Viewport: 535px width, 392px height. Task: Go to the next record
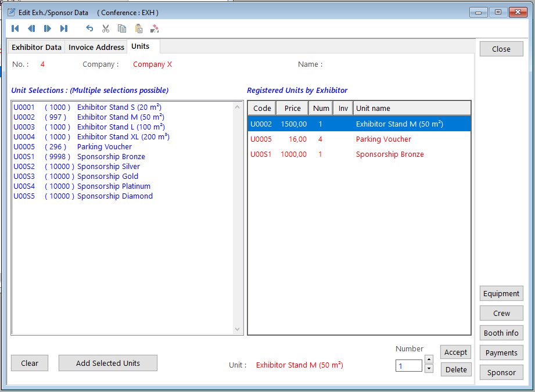[48, 28]
